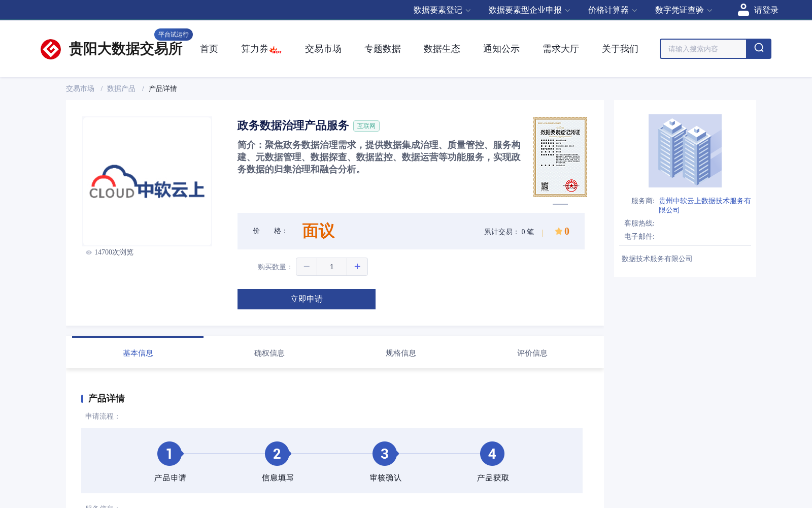Click the product title 政务数据治理产品服务
This screenshot has height=508, width=812.
[293, 125]
